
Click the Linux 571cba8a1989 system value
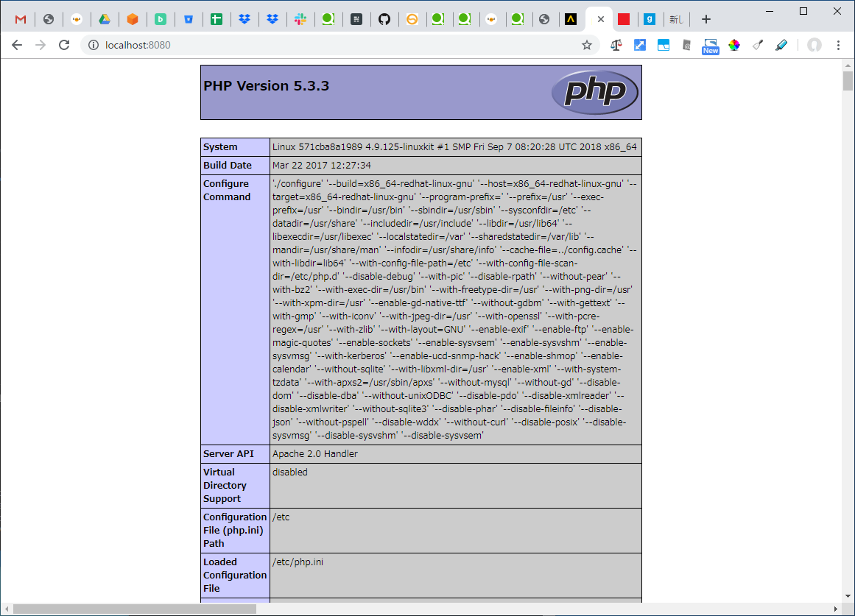click(x=455, y=147)
